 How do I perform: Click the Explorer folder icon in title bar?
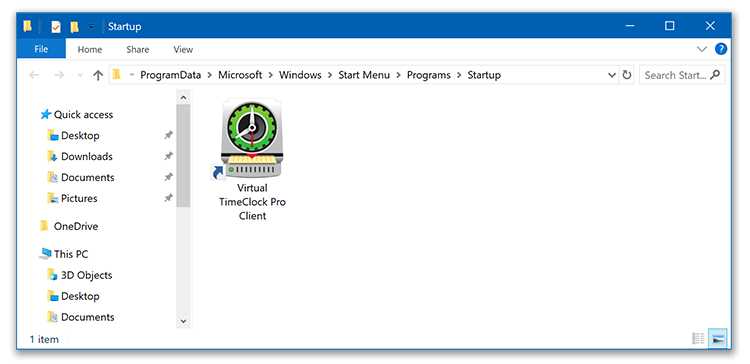click(x=28, y=27)
